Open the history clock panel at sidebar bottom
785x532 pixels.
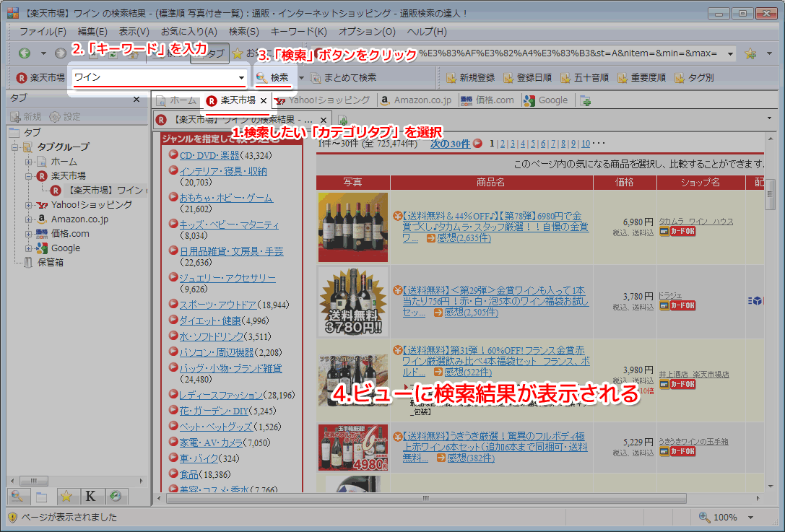point(115,496)
